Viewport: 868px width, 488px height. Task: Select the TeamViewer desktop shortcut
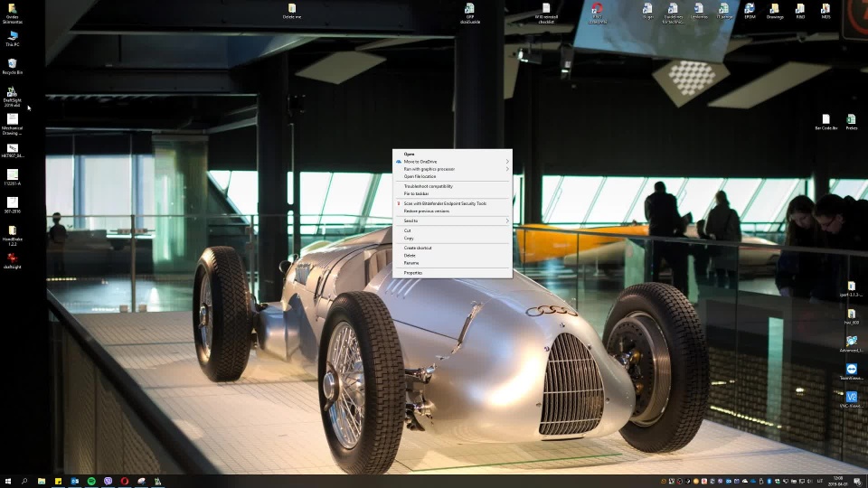pos(850,371)
